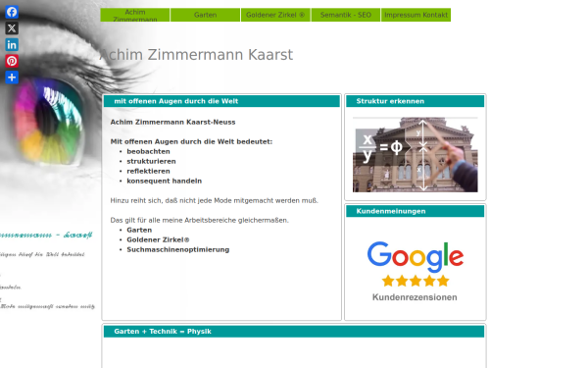
Task: Click the 'Kundenmeinungen' panel header
Action: tap(416, 211)
